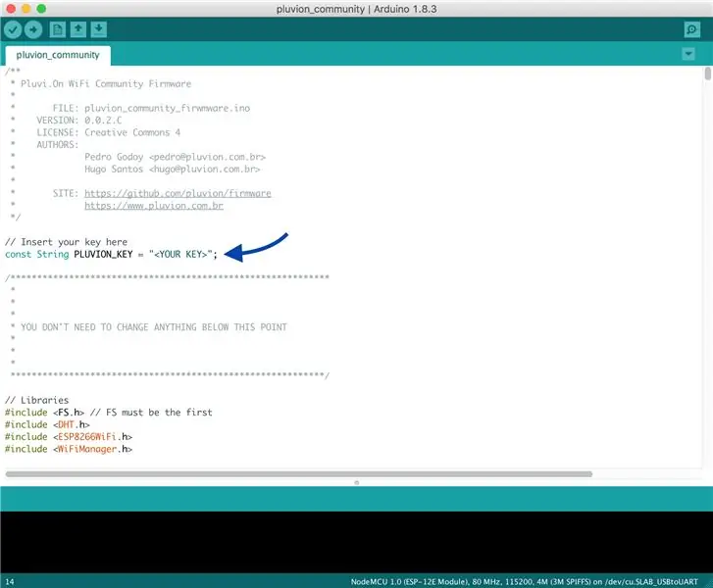Click the "#include <ESP8266WiFi.h>" line
The image size is (713, 588).
(69, 437)
